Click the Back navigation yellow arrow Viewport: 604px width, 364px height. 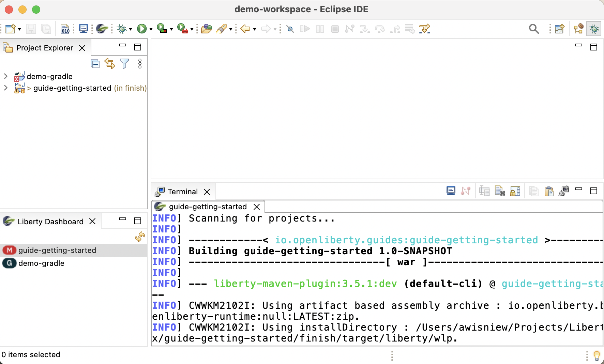pos(245,29)
